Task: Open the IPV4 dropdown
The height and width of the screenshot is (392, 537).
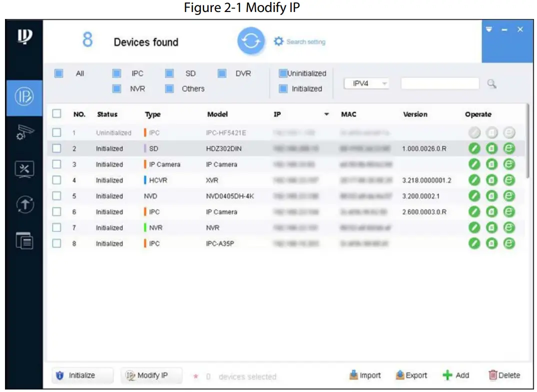Action: tap(366, 83)
